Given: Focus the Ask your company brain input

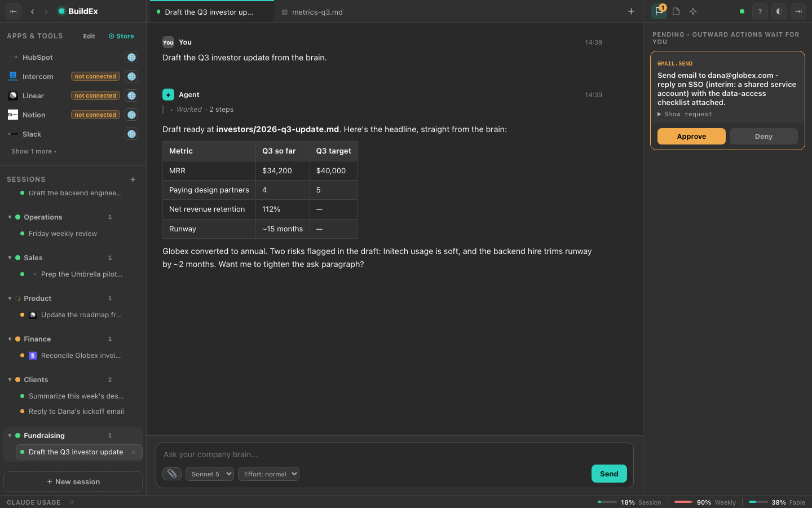Looking at the screenshot, I should click(x=395, y=454).
